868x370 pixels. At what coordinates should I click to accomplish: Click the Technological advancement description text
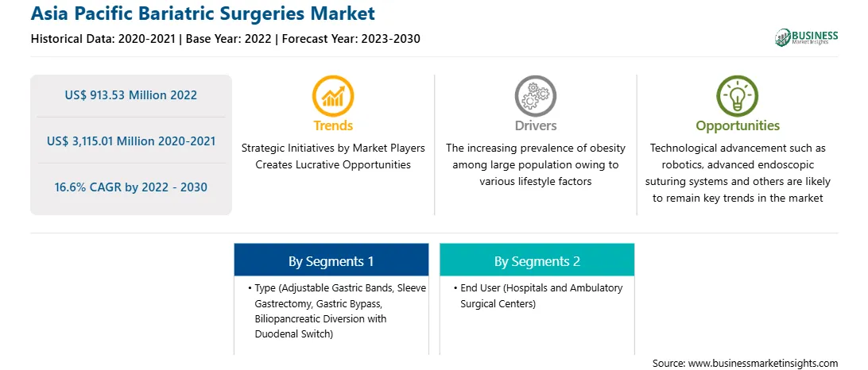coord(738,173)
